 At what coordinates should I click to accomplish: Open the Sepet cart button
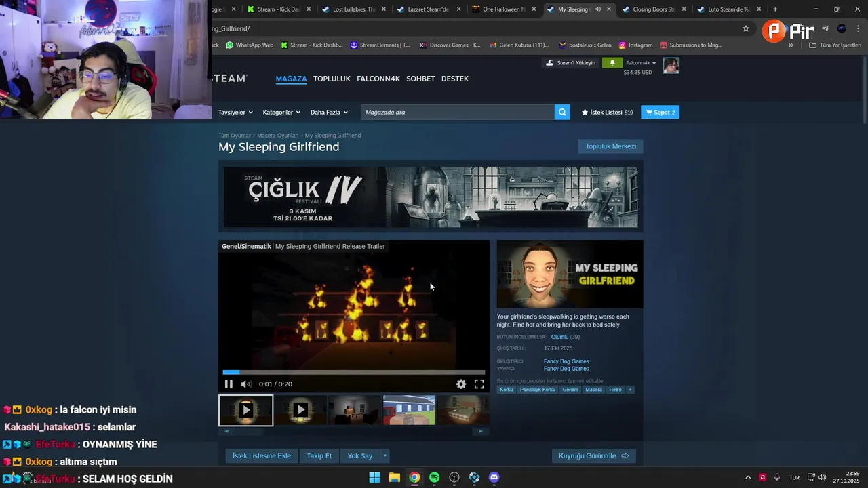point(660,113)
